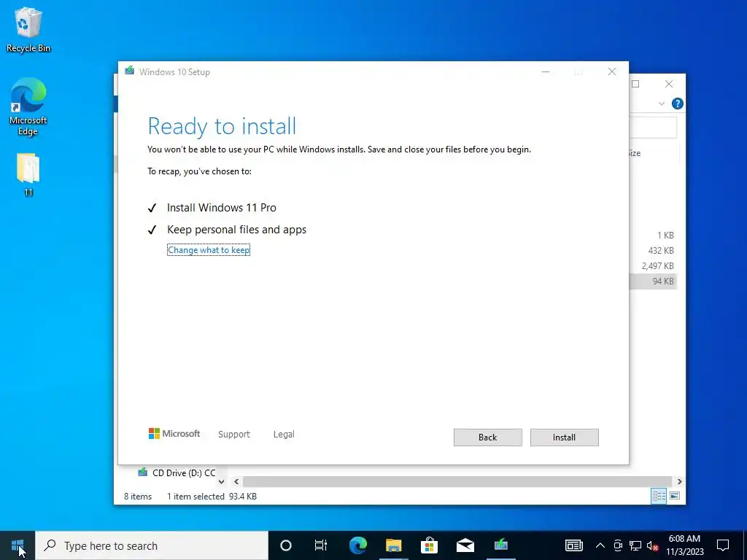Select the file row sized 1 KB
747x560 pixels.
point(653,236)
